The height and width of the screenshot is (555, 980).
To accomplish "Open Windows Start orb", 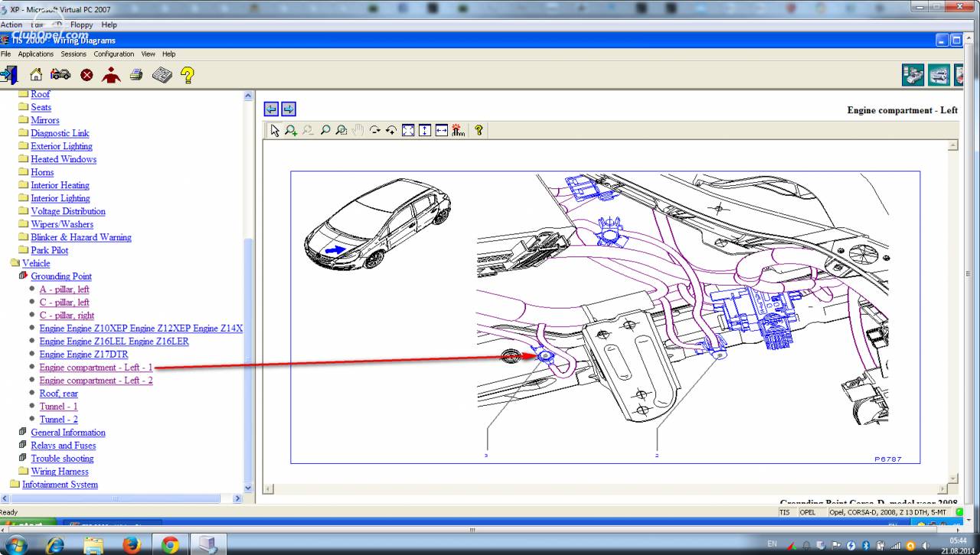I will (x=16, y=544).
